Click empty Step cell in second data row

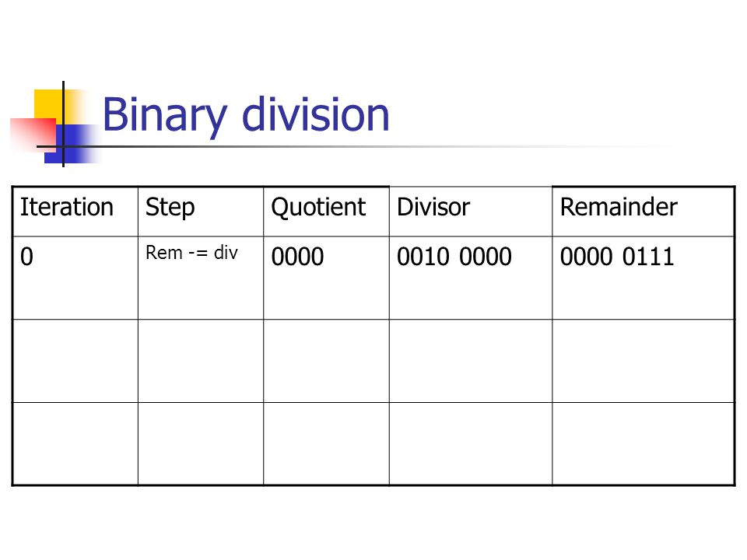201,361
